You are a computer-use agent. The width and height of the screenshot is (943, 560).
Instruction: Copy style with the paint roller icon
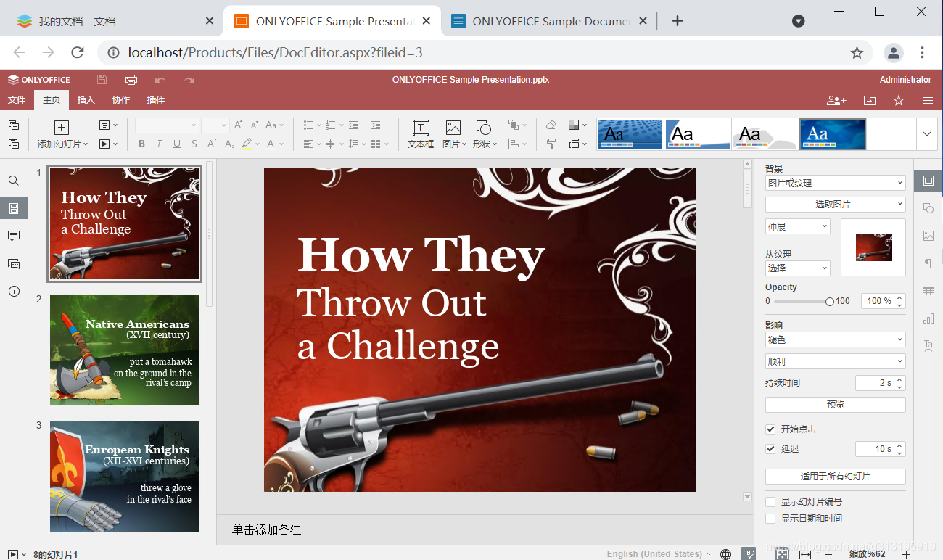click(x=551, y=144)
